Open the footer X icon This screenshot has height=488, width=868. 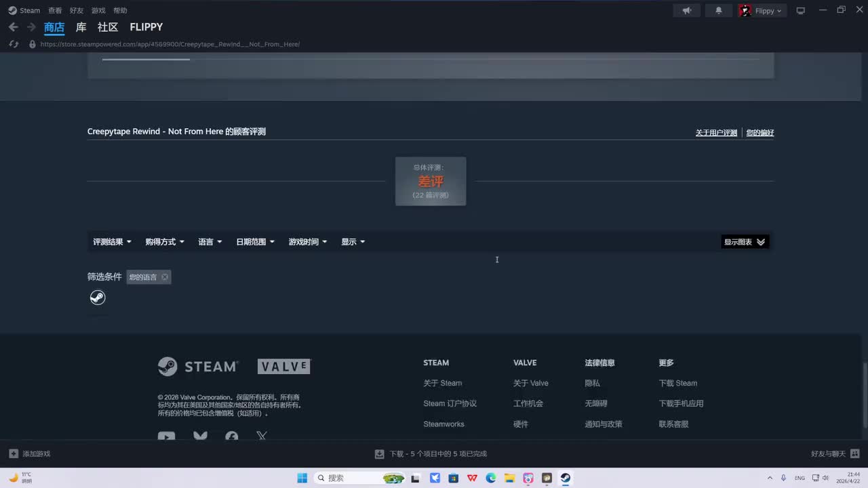(262, 437)
